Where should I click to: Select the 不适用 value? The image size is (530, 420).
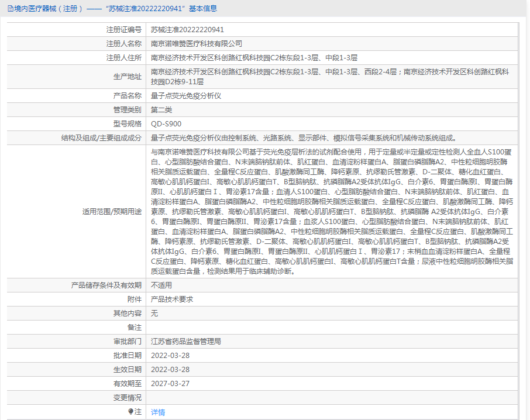pos(161,285)
